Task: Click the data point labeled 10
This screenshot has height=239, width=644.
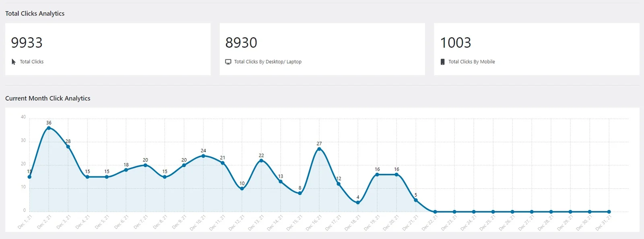Action: 242,188
